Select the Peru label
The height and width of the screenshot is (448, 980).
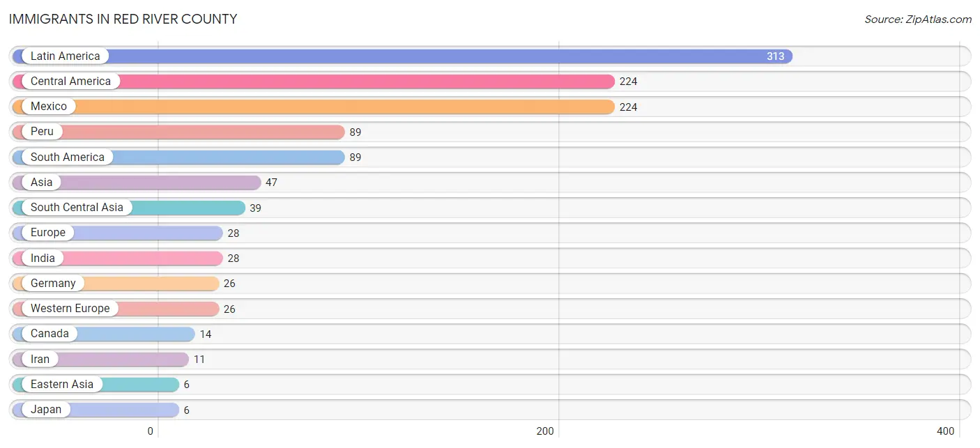coord(42,132)
